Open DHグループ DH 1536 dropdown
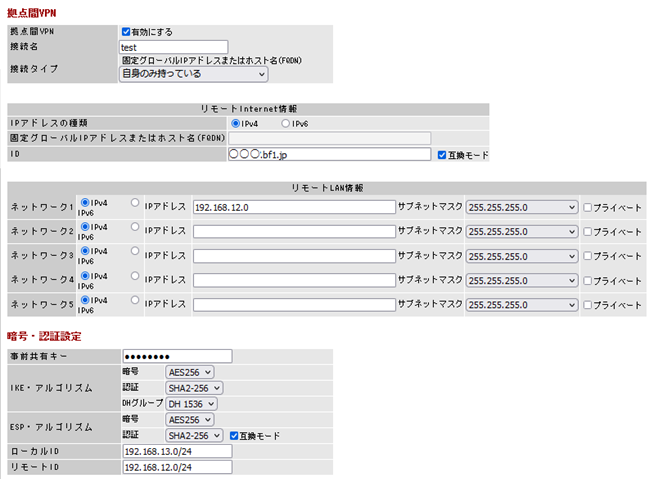Viewport: 649px width, 479px height. 194,403
